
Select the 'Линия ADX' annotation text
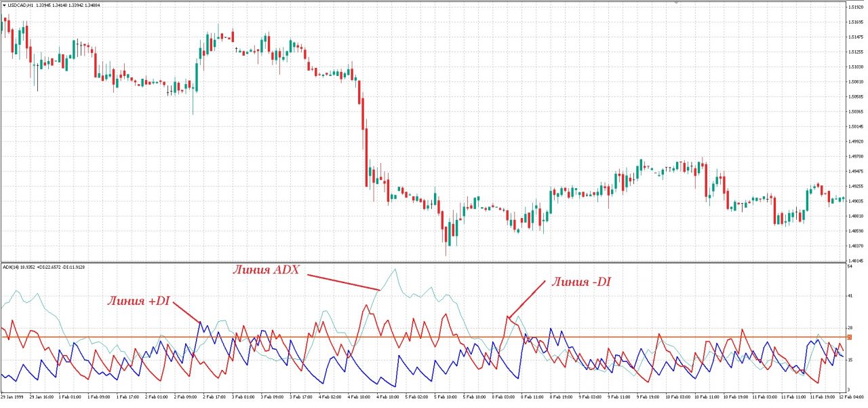(266, 270)
